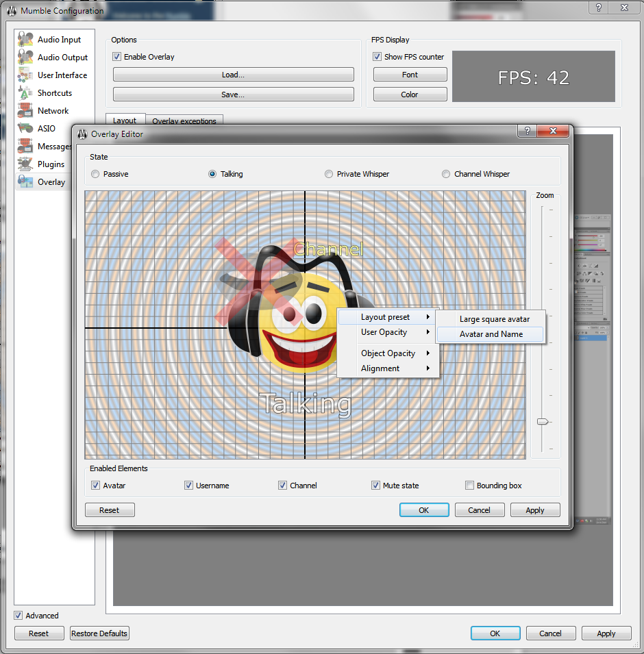This screenshot has width=644, height=654.
Task: Choose Avatar and Name preset
Action: pyautogui.click(x=491, y=334)
